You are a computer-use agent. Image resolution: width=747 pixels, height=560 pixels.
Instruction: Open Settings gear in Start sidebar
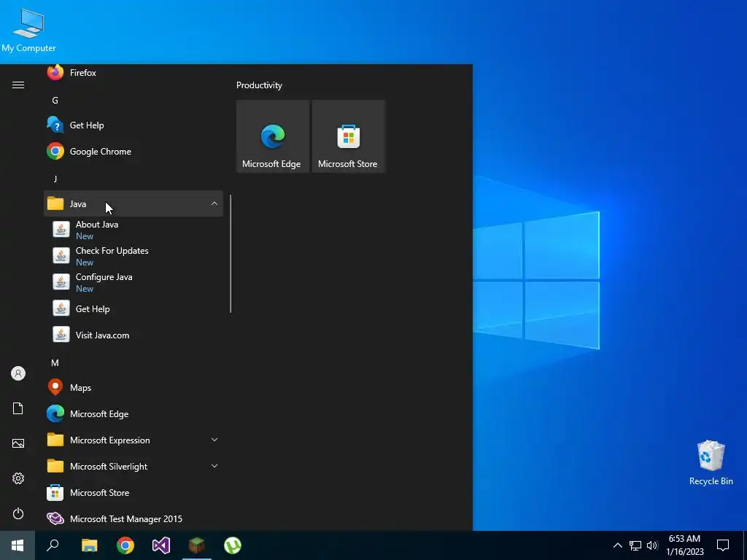click(x=18, y=478)
